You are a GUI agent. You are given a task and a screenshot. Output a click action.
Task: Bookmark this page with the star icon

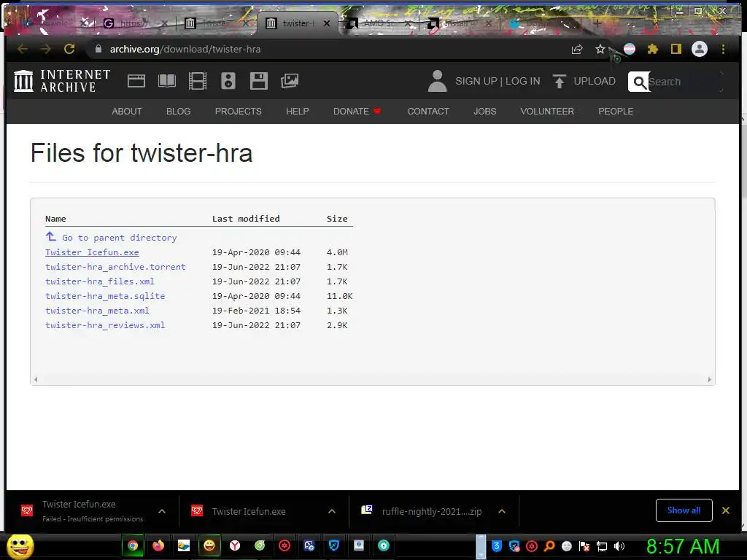(600, 49)
